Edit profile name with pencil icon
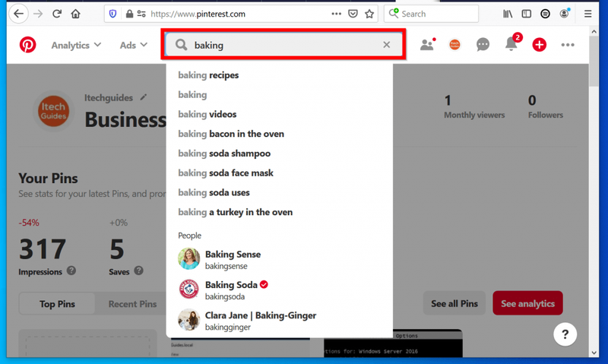Viewport: 608px width, 364px height. click(x=144, y=97)
